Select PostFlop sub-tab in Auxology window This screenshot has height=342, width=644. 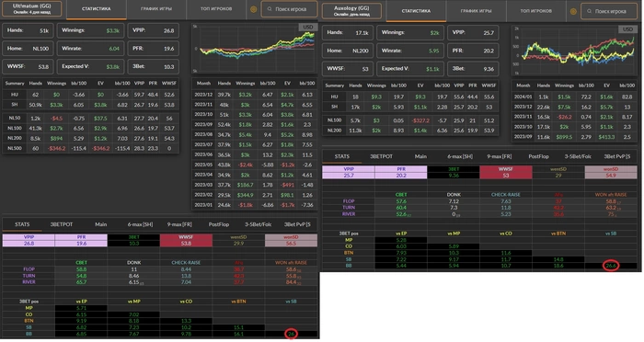538,156
